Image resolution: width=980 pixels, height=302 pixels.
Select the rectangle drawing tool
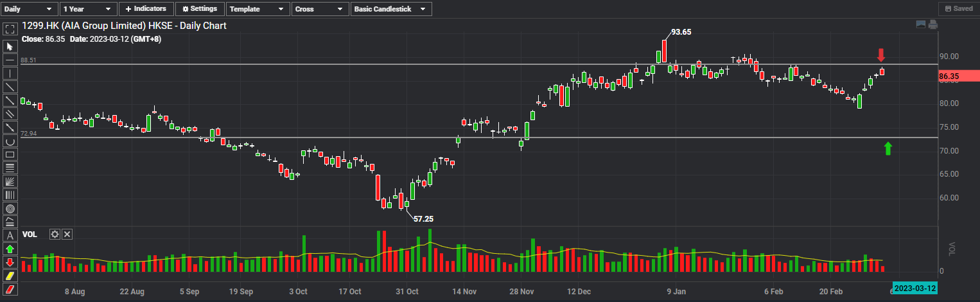point(10,155)
